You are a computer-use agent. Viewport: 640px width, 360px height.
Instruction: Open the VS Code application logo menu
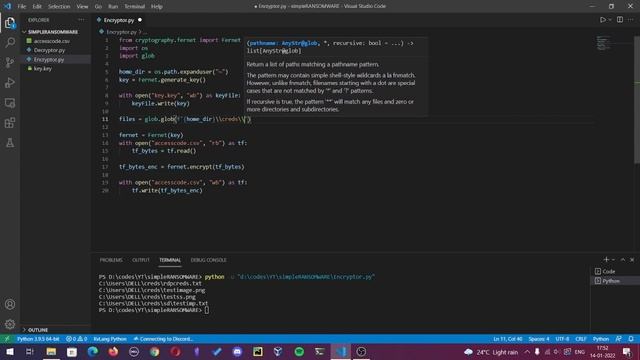[7, 6]
